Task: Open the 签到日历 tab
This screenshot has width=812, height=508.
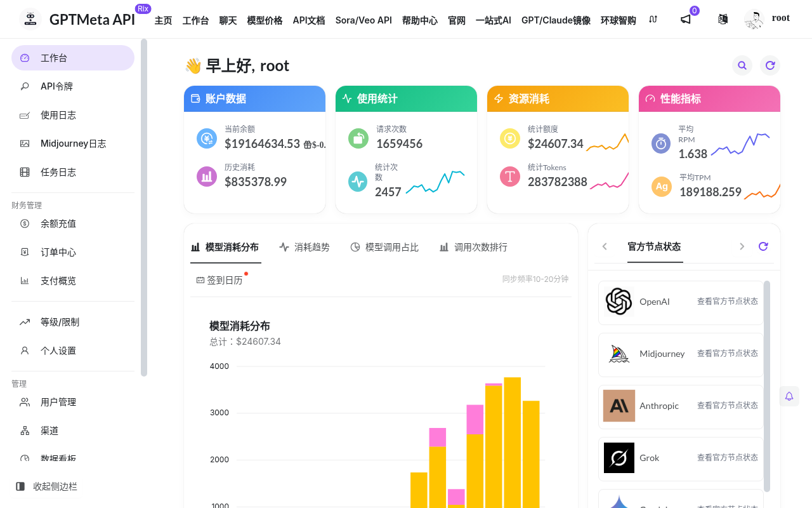Action: click(219, 280)
